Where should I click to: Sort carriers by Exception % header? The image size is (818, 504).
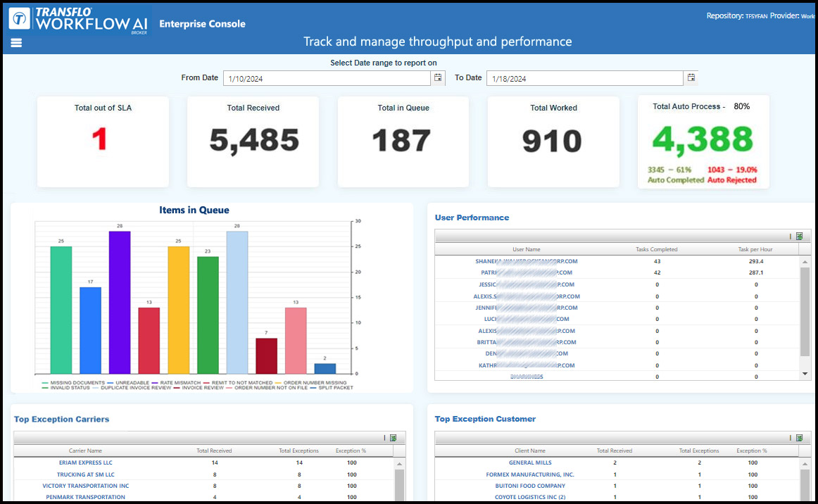click(x=351, y=451)
